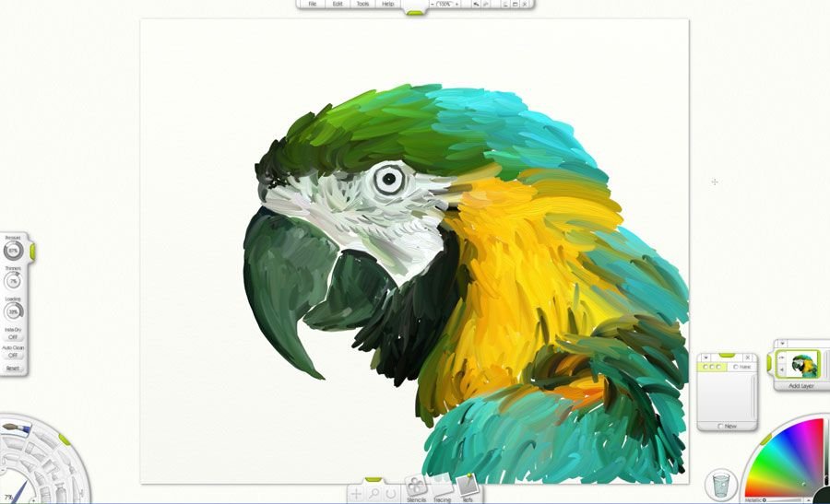The width and height of the screenshot is (830, 504).
Task: Click New to add a color sample
Action: tap(727, 426)
